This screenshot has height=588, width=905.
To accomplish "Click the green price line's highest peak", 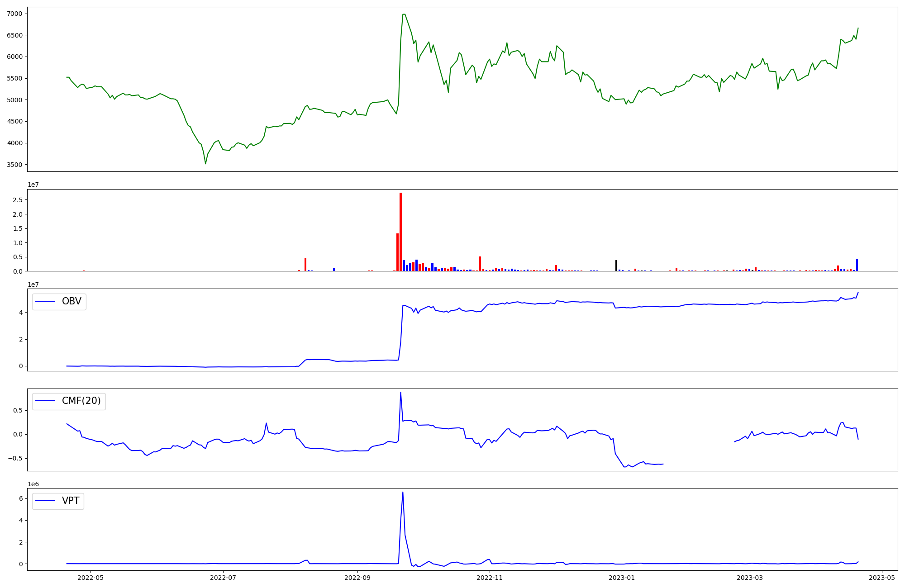I will click(x=404, y=14).
